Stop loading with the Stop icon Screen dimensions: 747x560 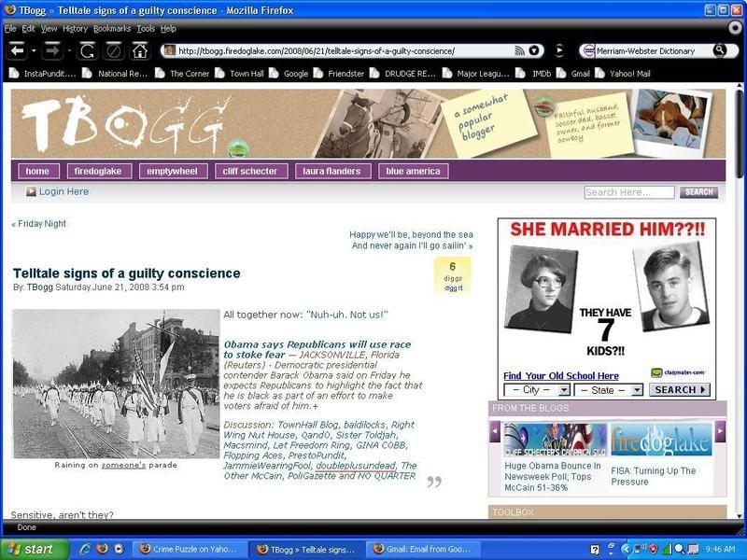(x=113, y=50)
